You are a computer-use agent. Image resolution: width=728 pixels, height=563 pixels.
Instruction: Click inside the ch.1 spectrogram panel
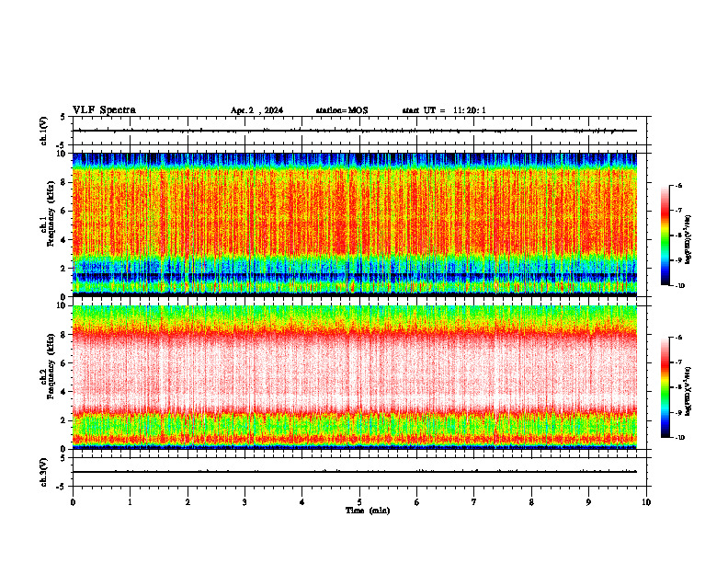355,224
